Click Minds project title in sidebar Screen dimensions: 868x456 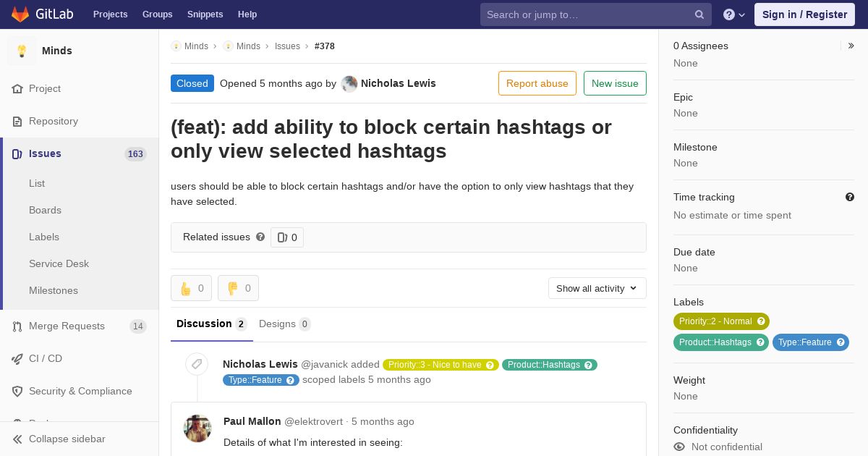(57, 51)
